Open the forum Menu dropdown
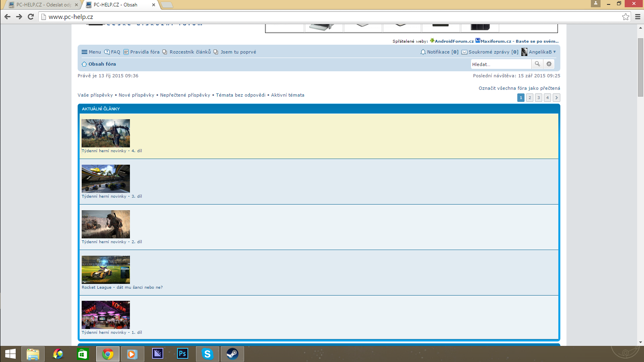This screenshot has height=362, width=644. tap(91, 52)
